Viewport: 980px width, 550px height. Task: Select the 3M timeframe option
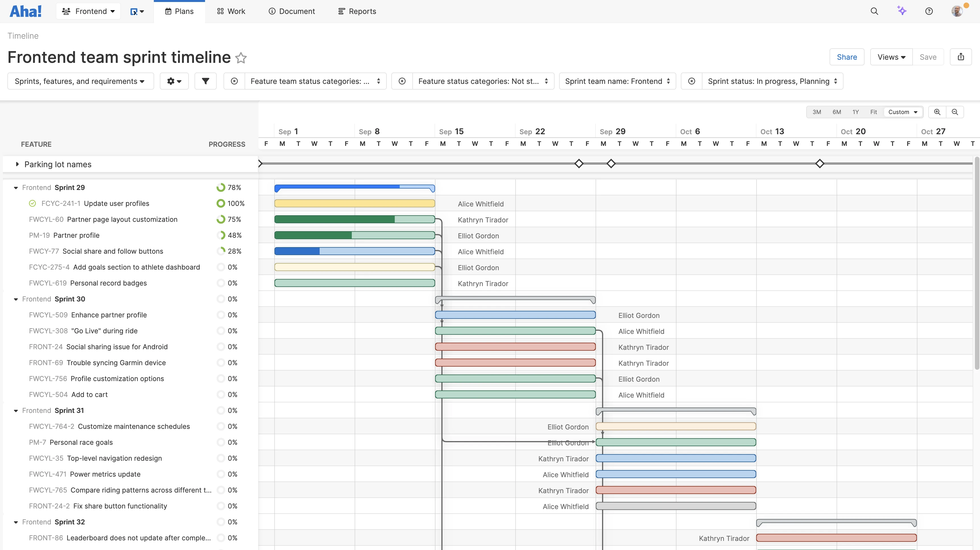tap(816, 112)
